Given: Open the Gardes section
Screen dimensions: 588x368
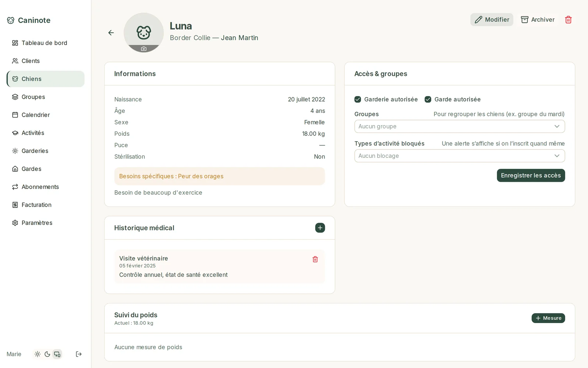Looking at the screenshot, I should point(46,169).
